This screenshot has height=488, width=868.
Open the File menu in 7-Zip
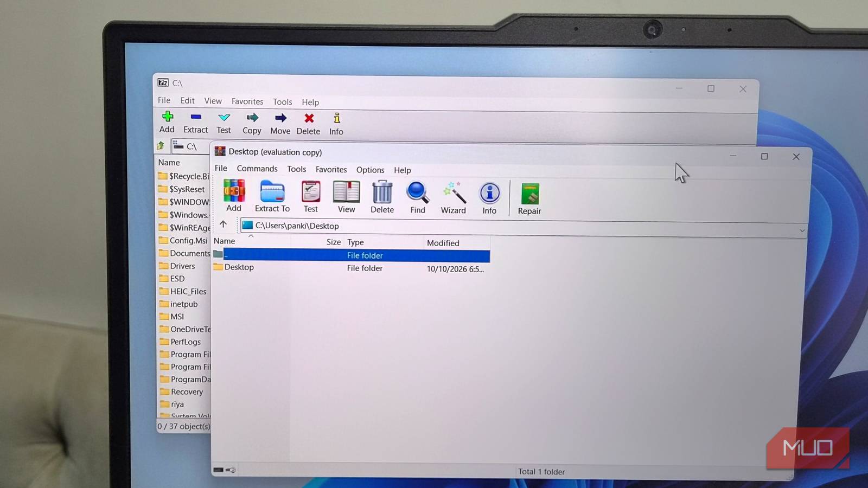click(164, 100)
